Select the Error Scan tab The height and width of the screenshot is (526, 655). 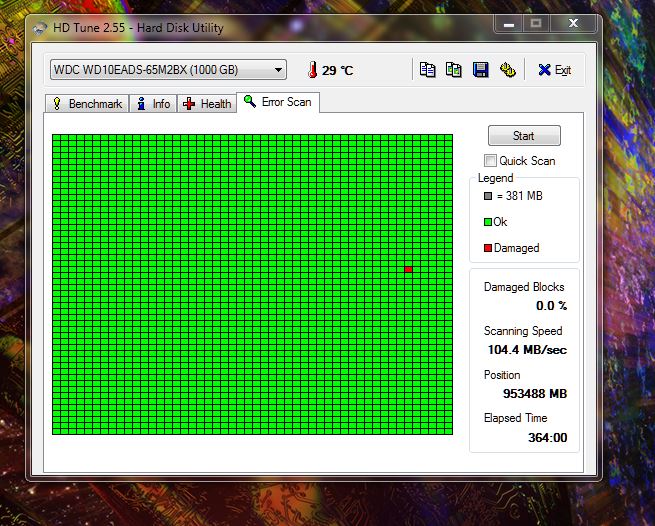pos(278,102)
